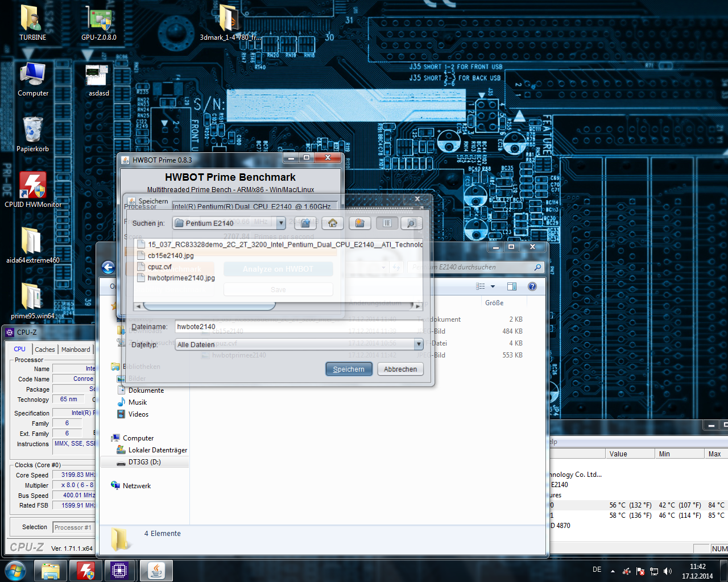
Task: Open the 3dmark_1-4-780 desktop folder
Action: pos(230,23)
